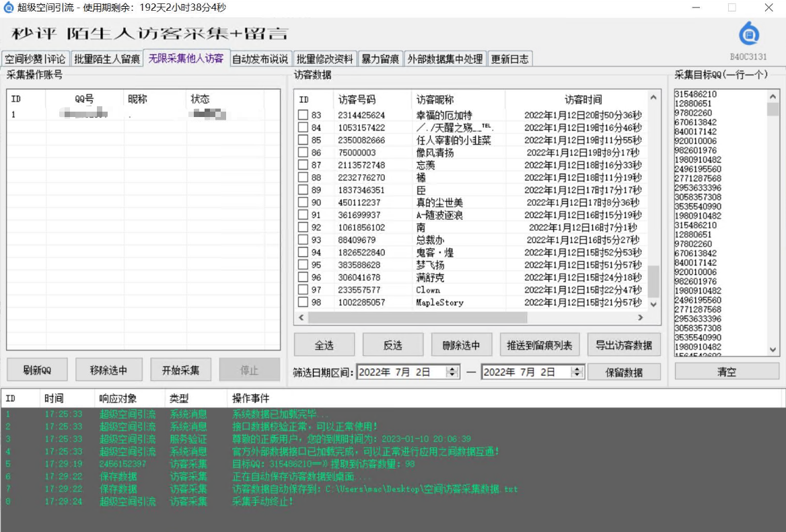Click the 全选 button
The height and width of the screenshot is (532, 786).
[324, 345]
